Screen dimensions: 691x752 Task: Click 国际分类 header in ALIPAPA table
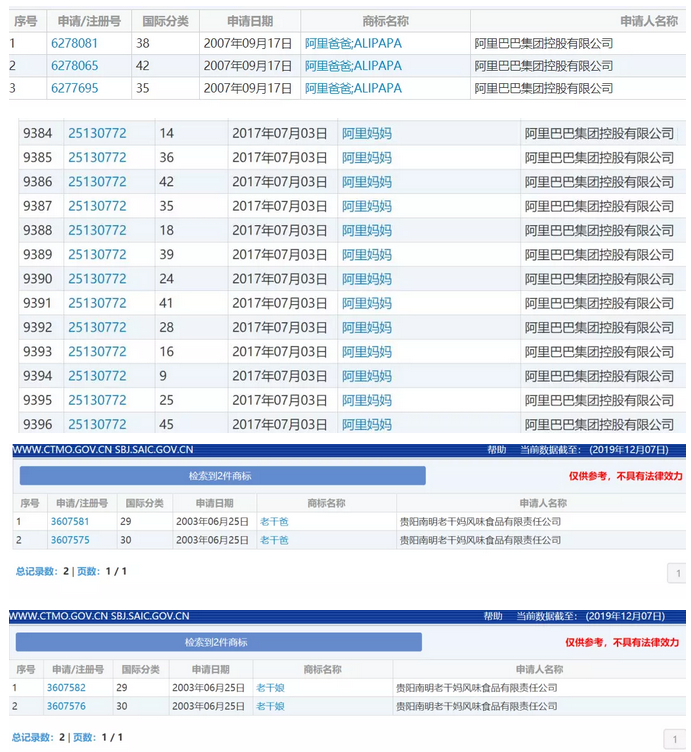(x=165, y=21)
